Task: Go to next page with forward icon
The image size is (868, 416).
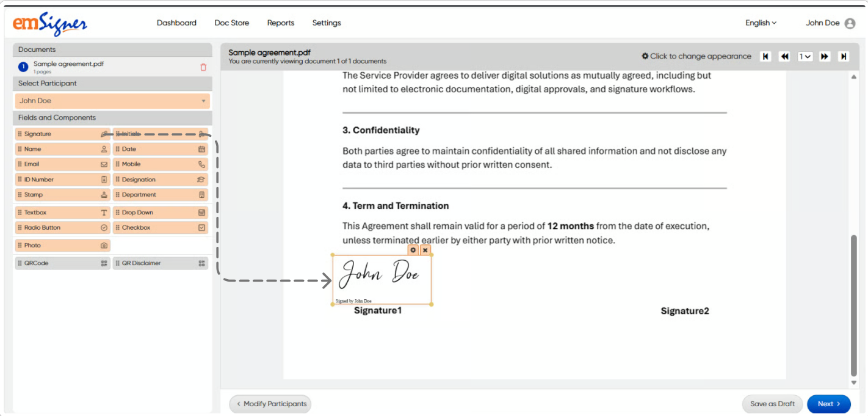Action: (x=825, y=56)
